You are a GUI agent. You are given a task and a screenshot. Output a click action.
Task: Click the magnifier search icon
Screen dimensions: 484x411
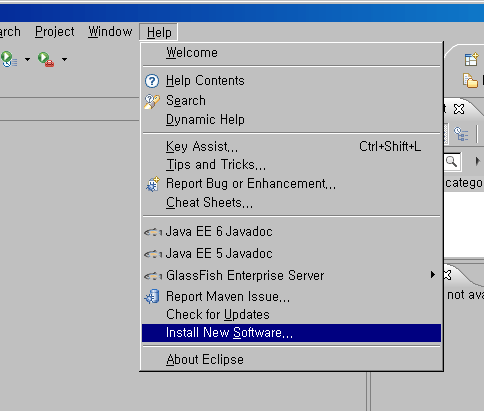tap(452, 162)
